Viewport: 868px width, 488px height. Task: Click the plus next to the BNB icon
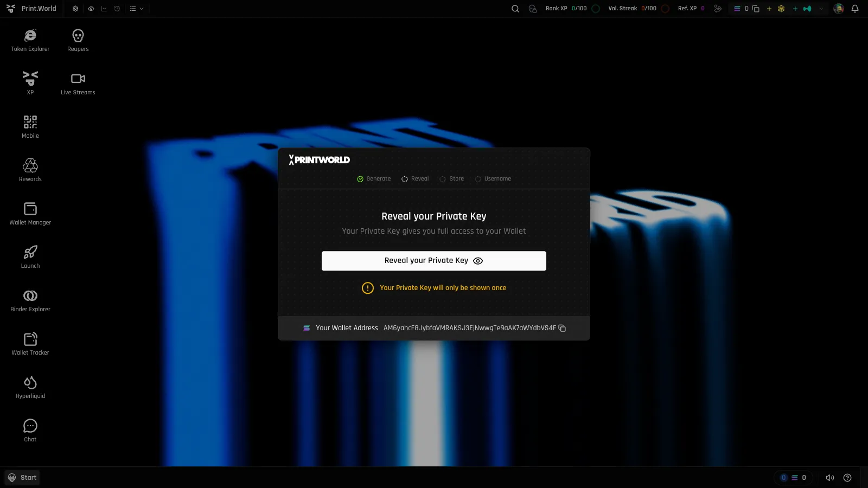pos(769,9)
